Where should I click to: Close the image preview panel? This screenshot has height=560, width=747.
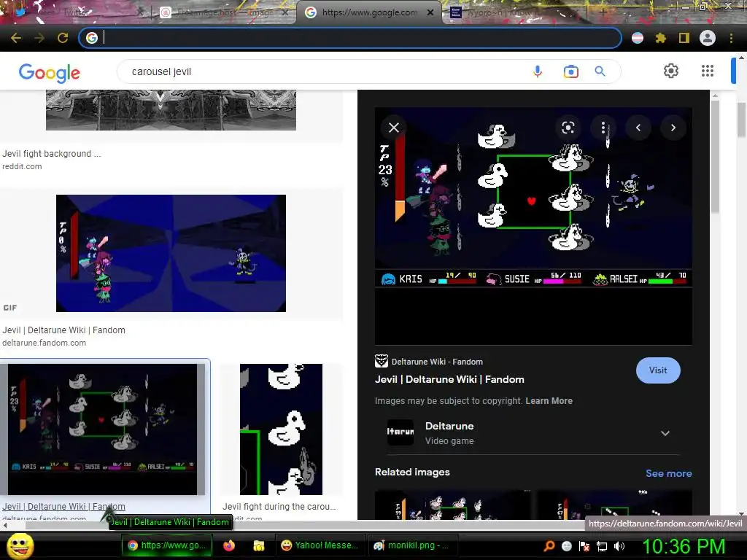[393, 128]
